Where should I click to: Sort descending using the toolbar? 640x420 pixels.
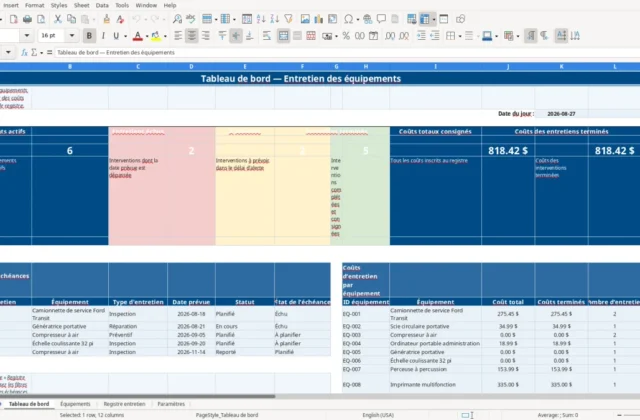tap(275, 19)
